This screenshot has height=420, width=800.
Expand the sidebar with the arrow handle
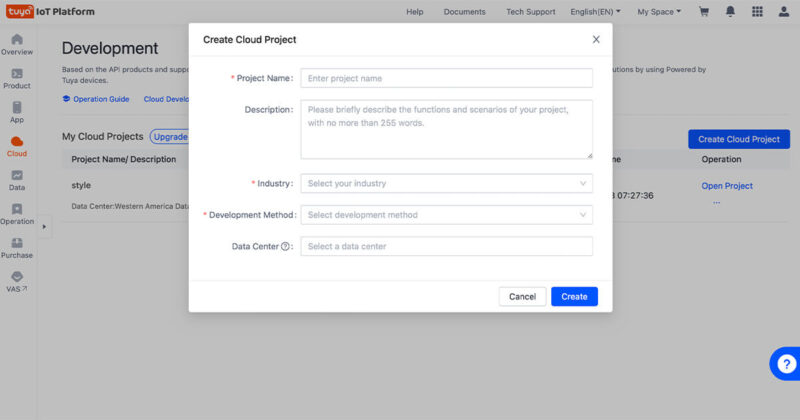click(x=44, y=227)
